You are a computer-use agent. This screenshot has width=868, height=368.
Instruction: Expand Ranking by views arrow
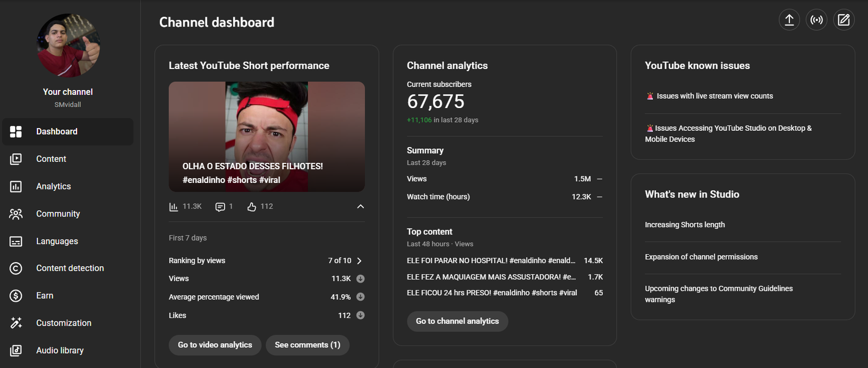pyautogui.click(x=359, y=261)
